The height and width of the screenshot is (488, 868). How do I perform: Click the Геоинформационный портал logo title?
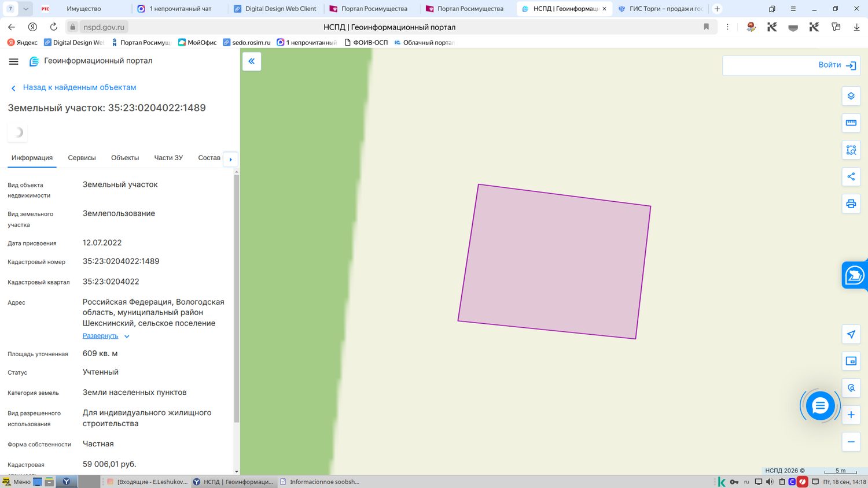[91, 61]
